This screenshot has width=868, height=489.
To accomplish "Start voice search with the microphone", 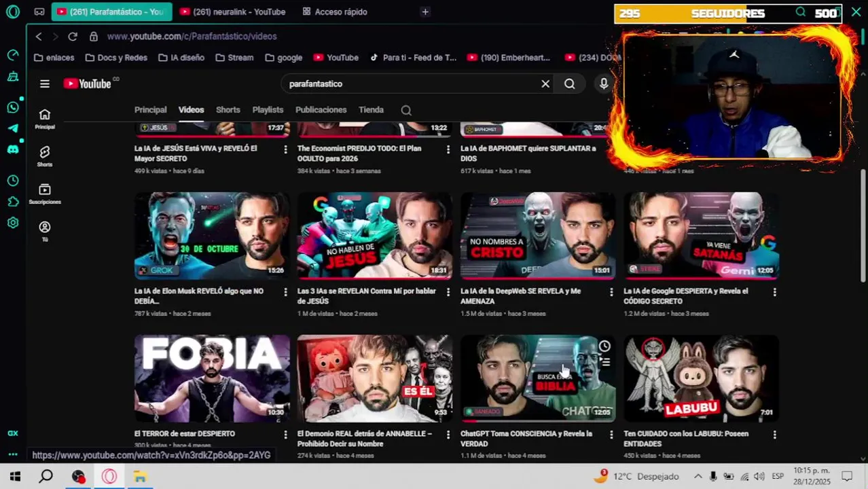I will click(604, 84).
